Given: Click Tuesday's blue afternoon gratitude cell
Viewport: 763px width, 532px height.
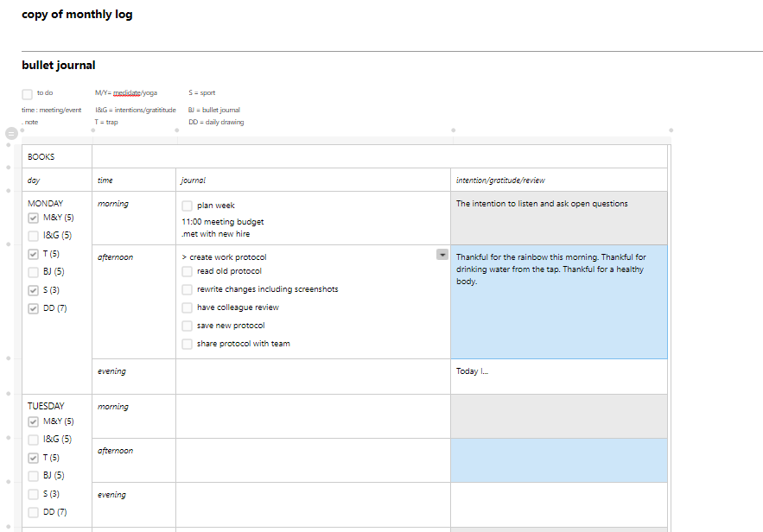Looking at the screenshot, I should [x=558, y=459].
